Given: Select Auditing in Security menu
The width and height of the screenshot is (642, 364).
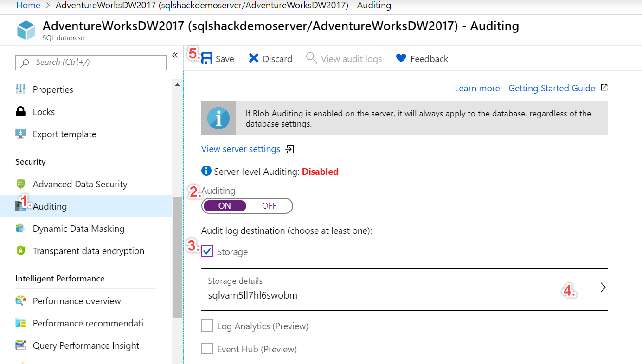Looking at the screenshot, I should [x=86, y=206].
